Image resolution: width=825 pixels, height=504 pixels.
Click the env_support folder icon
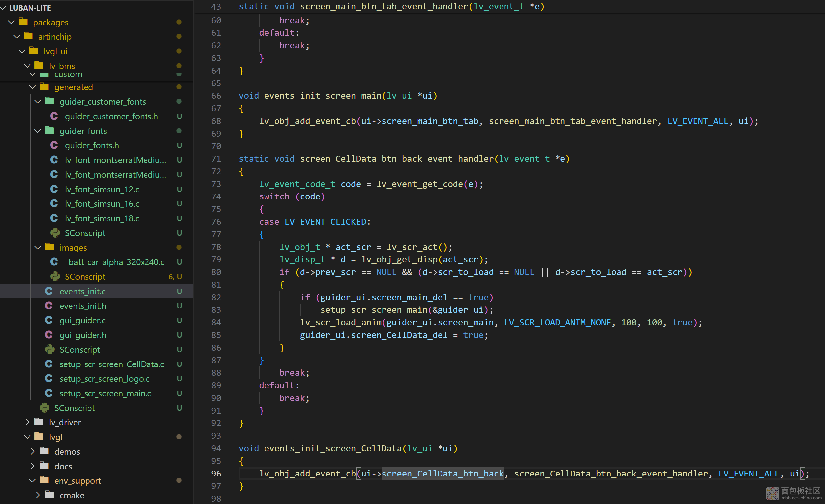[x=44, y=480]
